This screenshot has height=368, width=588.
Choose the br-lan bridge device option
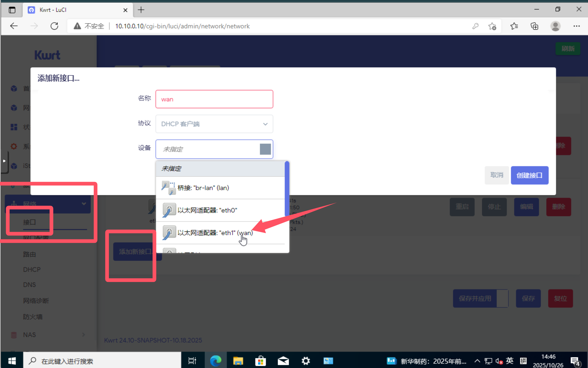pos(203,188)
